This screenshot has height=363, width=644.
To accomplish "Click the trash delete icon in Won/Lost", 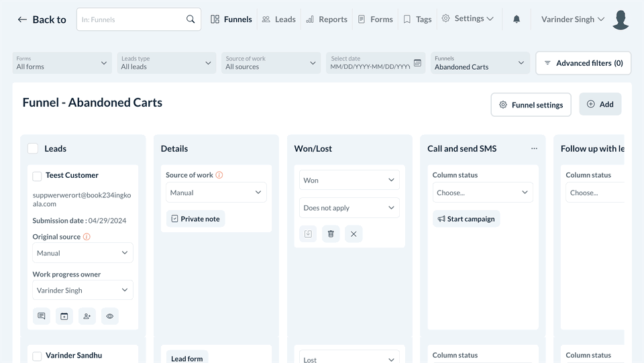I will 331,234.
